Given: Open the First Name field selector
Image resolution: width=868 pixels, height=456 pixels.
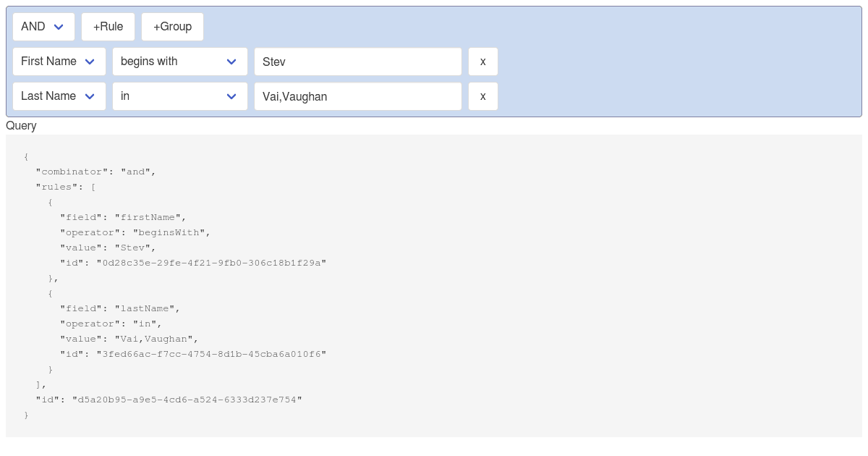Looking at the screenshot, I should pyautogui.click(x=59, y=62).
